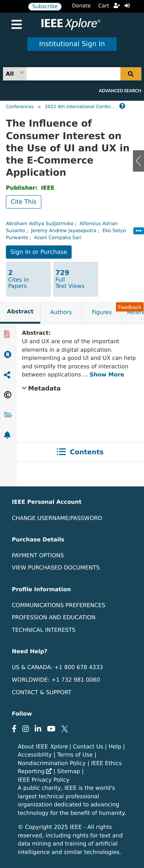Image resolution: width=144 pixels, height=868 pixels.
Task: Click the yellow search magnifier button
Action: 130,74
